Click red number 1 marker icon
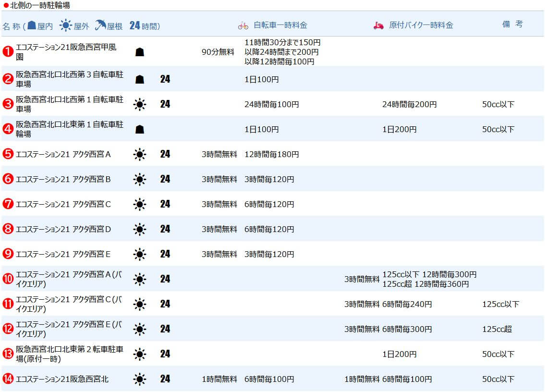 tap(8, 51)
